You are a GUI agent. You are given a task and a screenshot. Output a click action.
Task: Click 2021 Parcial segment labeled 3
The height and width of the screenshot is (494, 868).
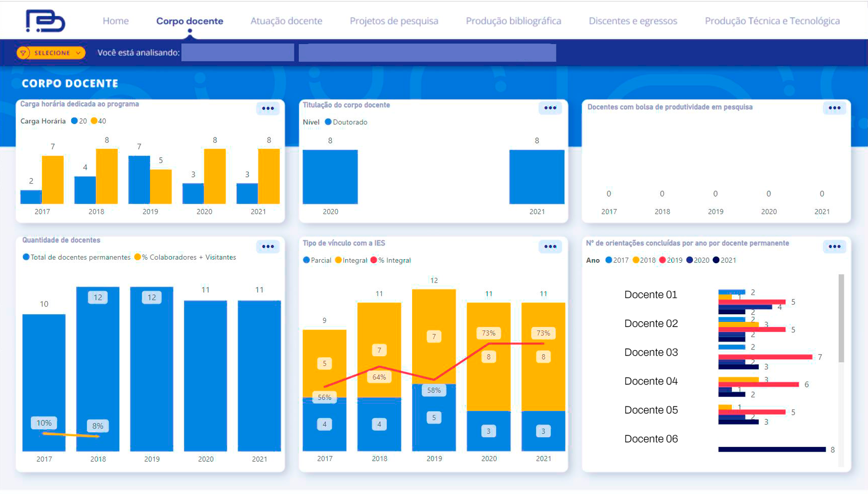pyautogui.click(x=543, y=431)
